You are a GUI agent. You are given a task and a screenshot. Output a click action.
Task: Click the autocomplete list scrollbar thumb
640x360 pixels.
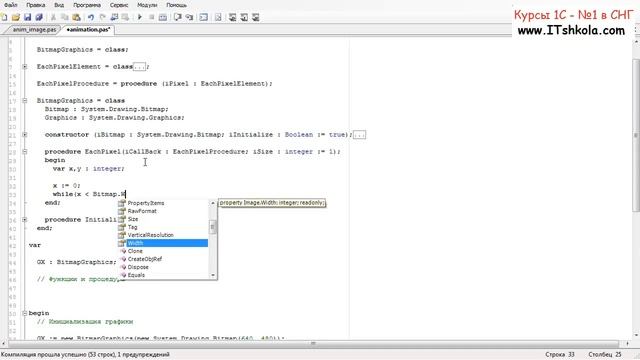click(x=213, y=227)
